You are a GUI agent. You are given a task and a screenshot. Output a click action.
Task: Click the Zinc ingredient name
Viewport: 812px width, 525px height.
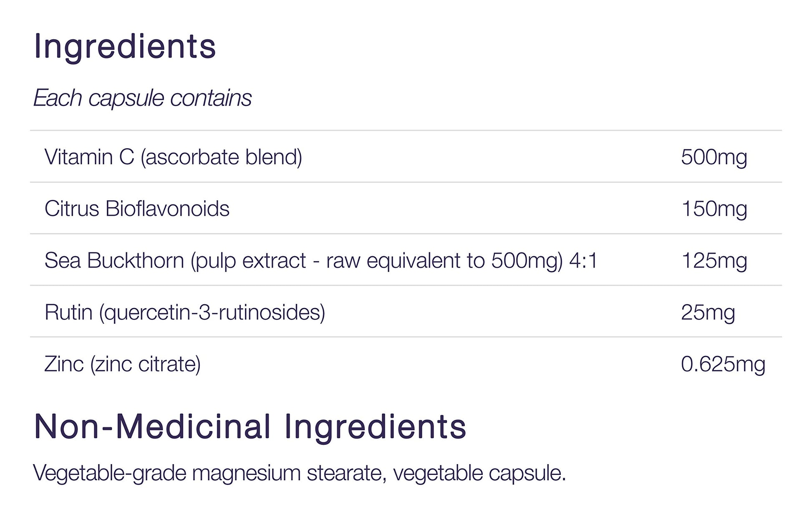pyautogui.click(x=64, y=364)
